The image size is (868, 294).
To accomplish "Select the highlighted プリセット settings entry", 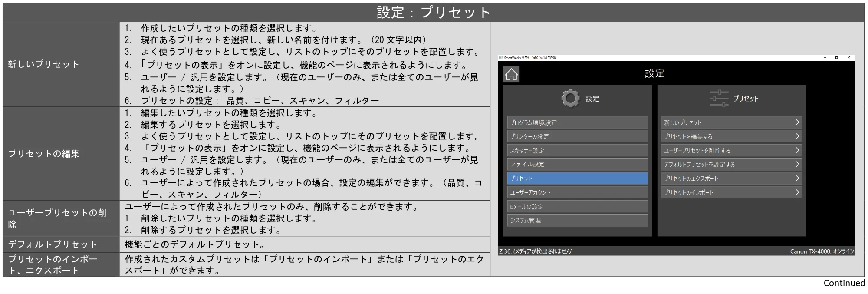I will click(577, 178).
